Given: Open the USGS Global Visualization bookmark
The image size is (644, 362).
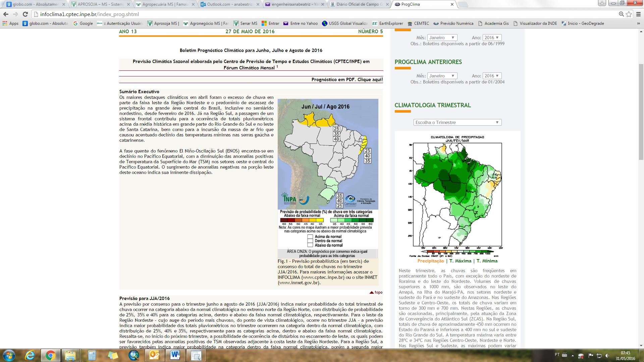Looking at the screenshot, I should click(345, 23).
